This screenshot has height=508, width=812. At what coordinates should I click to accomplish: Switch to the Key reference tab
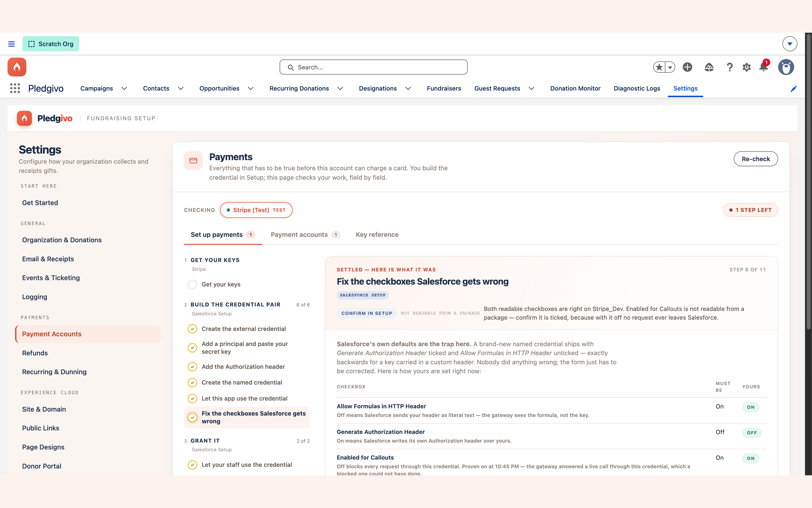coord(377,235)
